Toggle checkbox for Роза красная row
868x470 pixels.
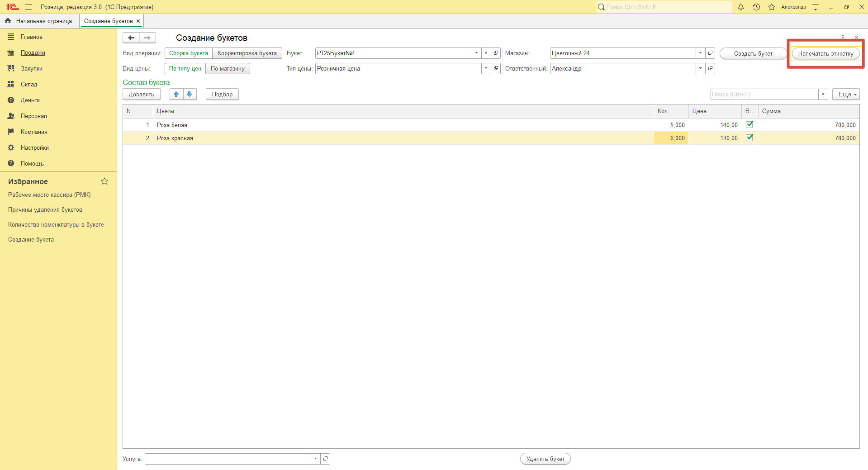749,138
